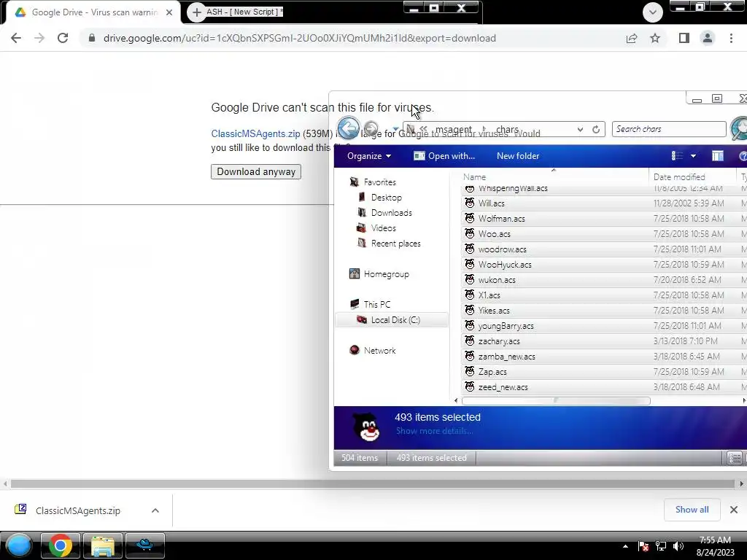Viewport: 747px width, 560px height.
Task: Go back in Chrome browser
Action: tap(16, 38)
